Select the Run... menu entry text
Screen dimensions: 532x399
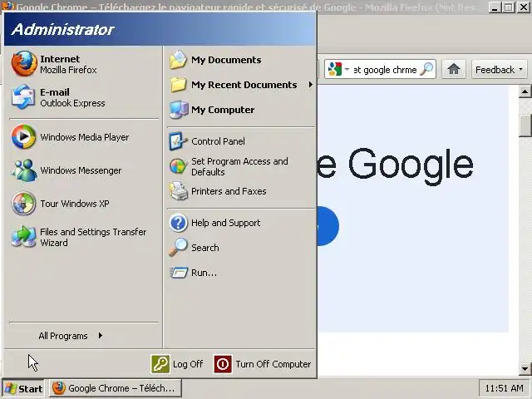204,273
